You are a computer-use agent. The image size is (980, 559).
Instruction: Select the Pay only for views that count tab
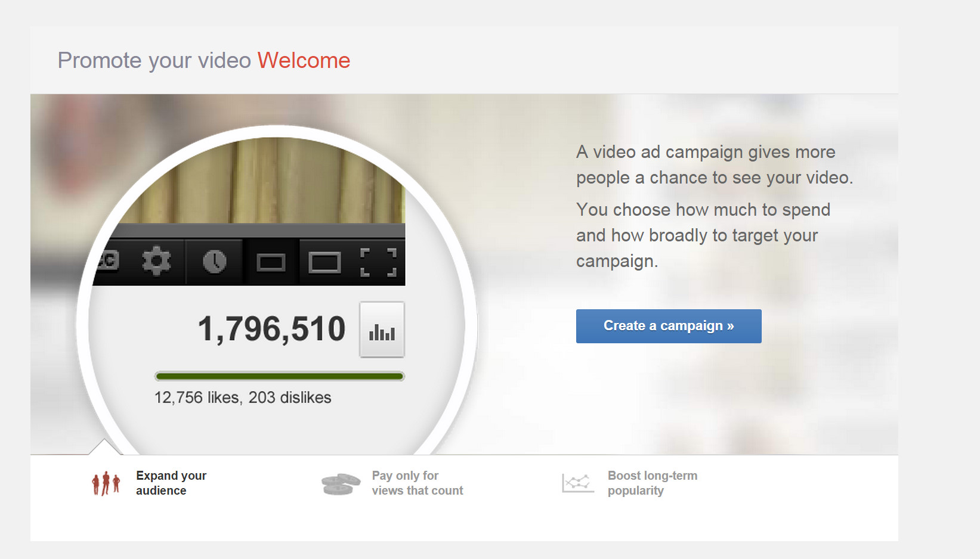click(392, 483)
